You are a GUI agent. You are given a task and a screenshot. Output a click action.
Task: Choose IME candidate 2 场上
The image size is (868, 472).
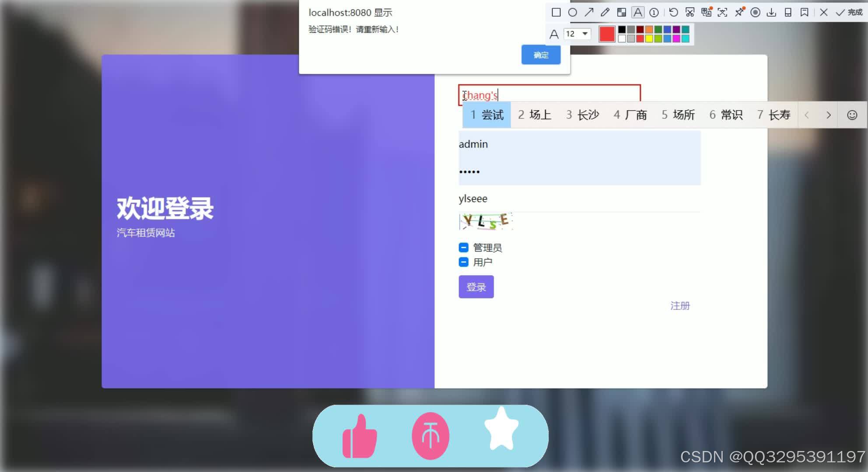click(x=535, y=115)
